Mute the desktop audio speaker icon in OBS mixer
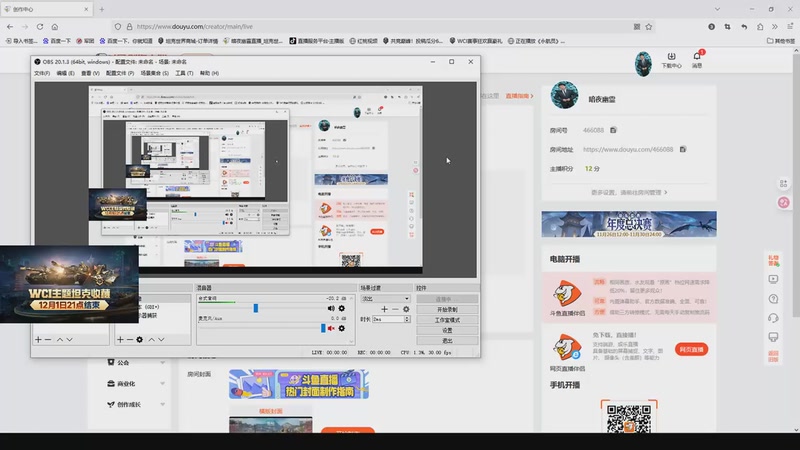This screenshot has height=450, width=800. coord(331,308)
